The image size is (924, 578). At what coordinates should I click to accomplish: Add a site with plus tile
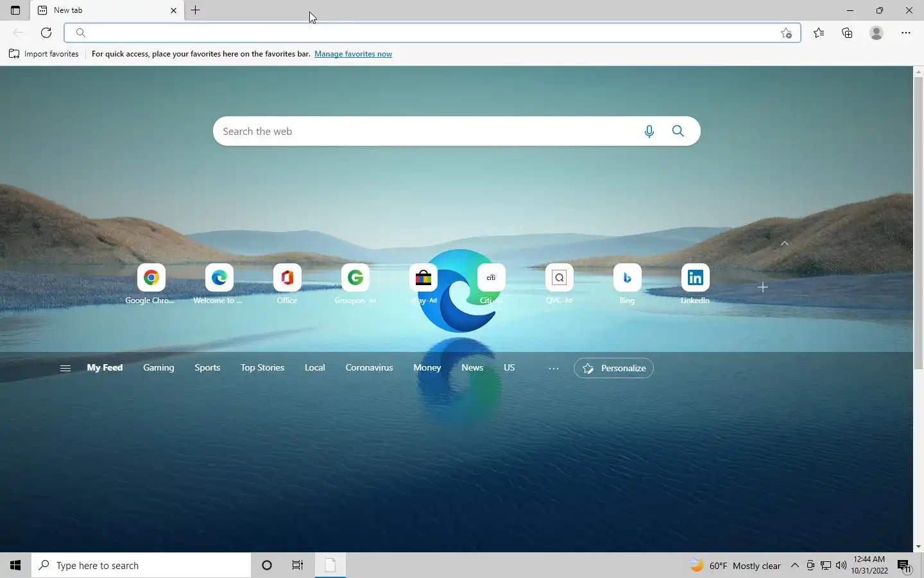tap(763, 287)
